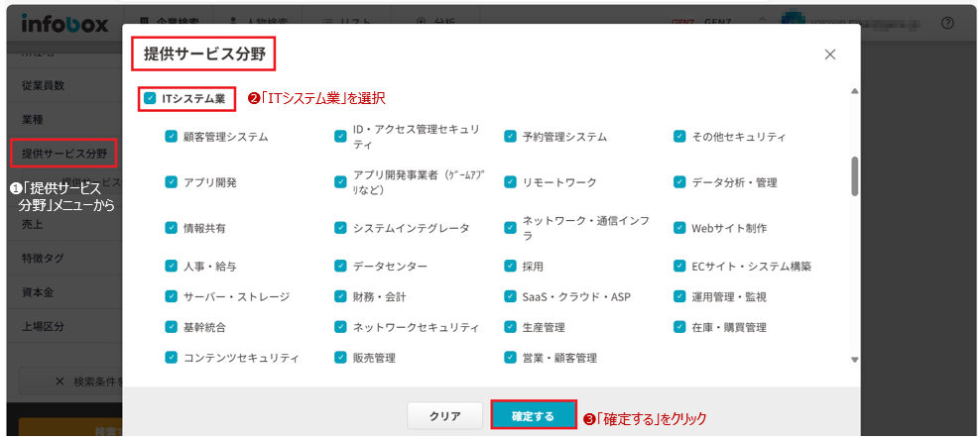Close the 提供サービス分野 dialog with X
Viewport: 980px width, 441px height.
(830, 55)
